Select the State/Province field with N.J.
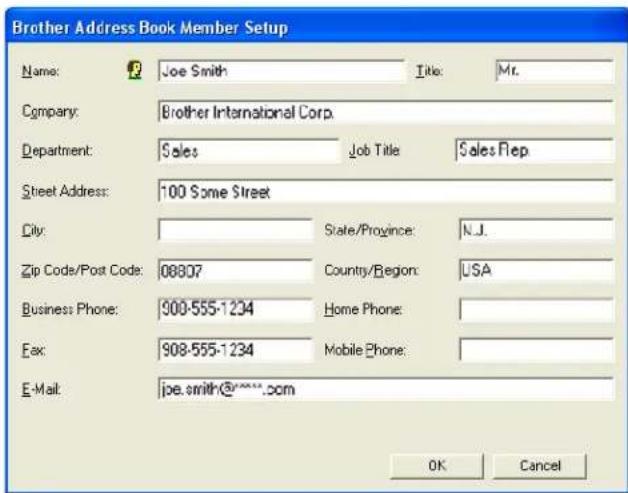This screenshot has width=628, height=493. pos(536,230)
